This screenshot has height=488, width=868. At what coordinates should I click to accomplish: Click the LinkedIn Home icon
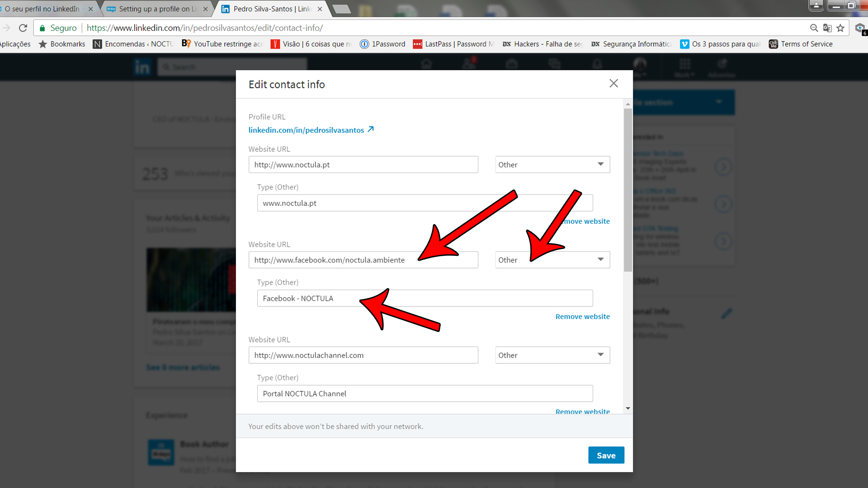click(x=426, y=64)
